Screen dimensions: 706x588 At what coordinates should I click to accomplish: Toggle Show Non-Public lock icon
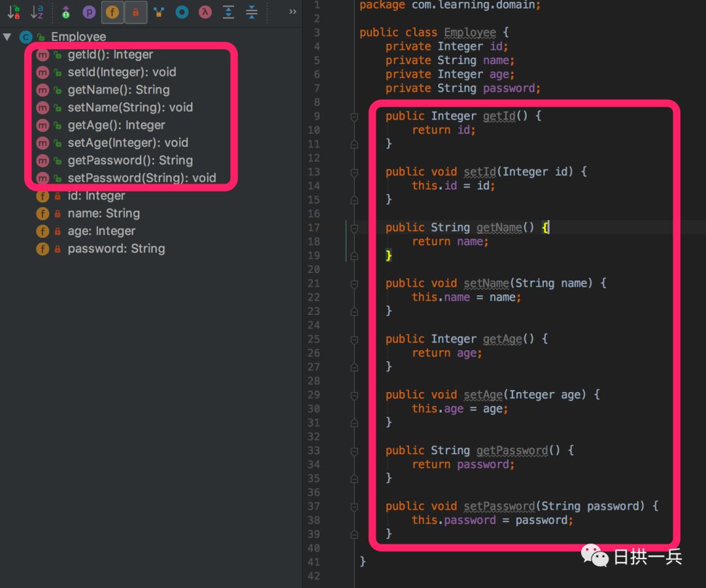(x=135, y=12)
